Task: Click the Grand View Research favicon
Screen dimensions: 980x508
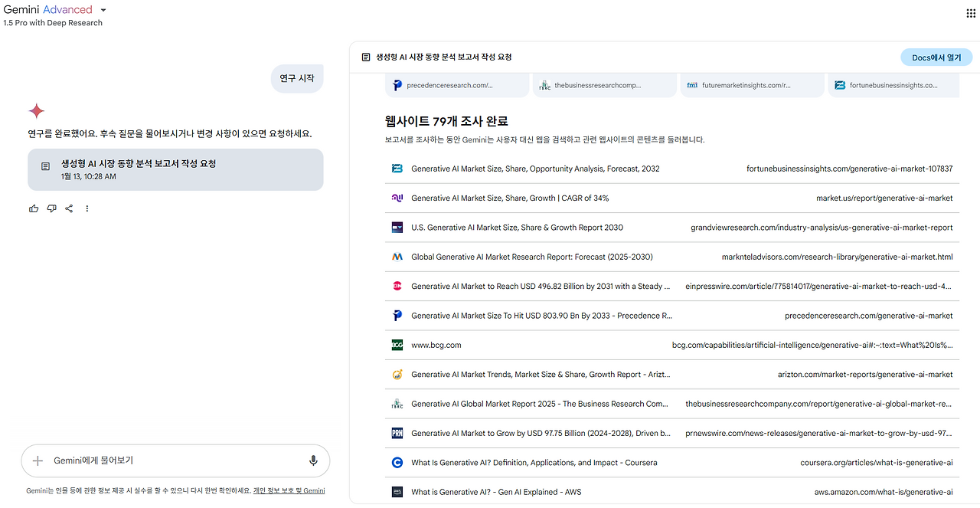Action: (397, 228)
